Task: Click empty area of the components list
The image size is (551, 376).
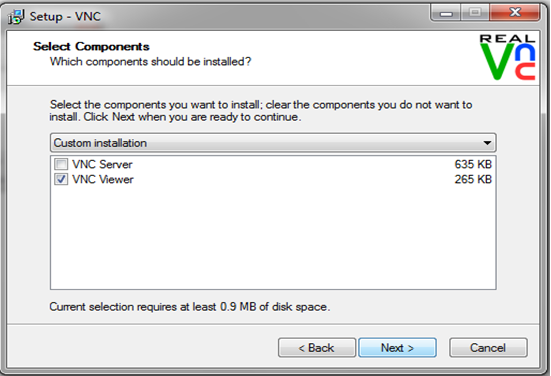Action: pyautogui.click(x=273, y=239)
